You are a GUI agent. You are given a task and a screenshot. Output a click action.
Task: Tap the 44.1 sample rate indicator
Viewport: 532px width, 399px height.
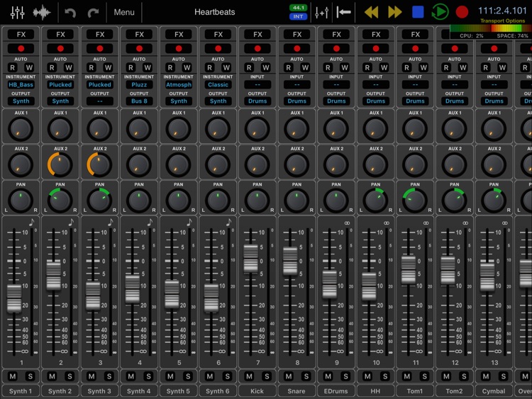(298, 8)
